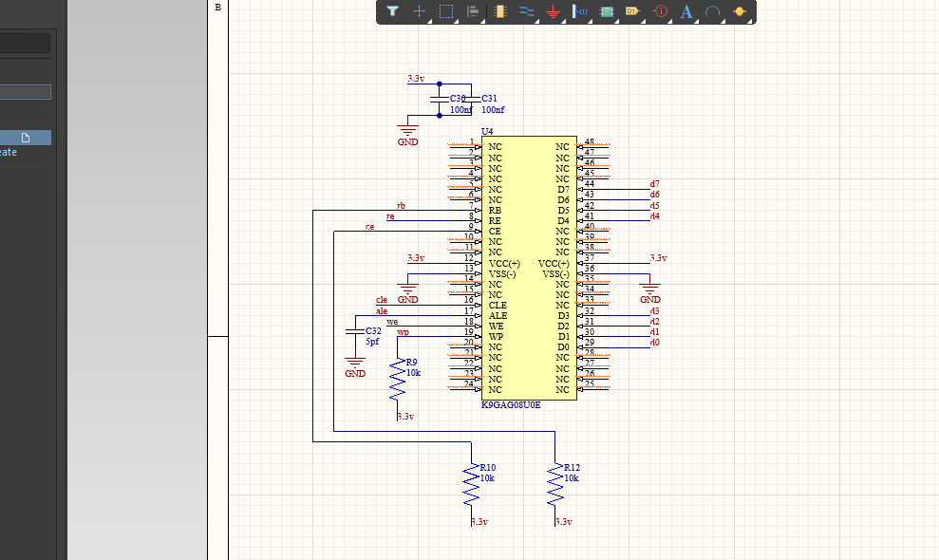The height and width of the screenshot is (560, 939).
Task: Select resistor R9 on the schematic
Action: [x=397, y=380]
